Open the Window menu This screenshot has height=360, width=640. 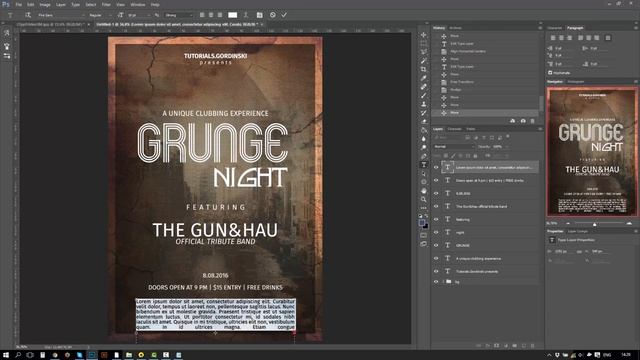click(138, 4)
